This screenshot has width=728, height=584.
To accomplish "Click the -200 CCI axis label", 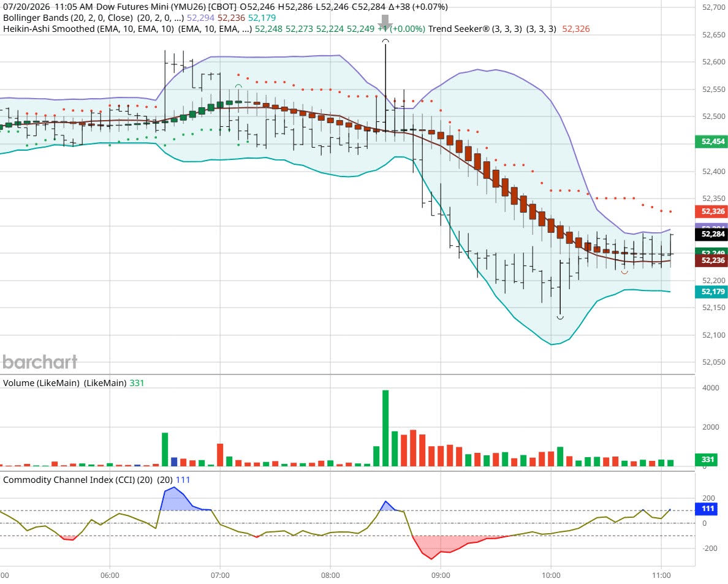I will click(710, 548).
